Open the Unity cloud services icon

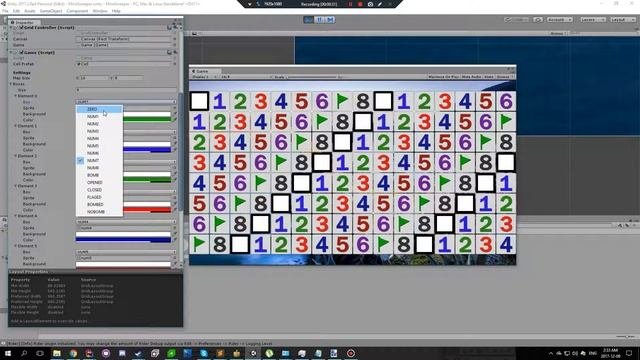coord(538,20)
